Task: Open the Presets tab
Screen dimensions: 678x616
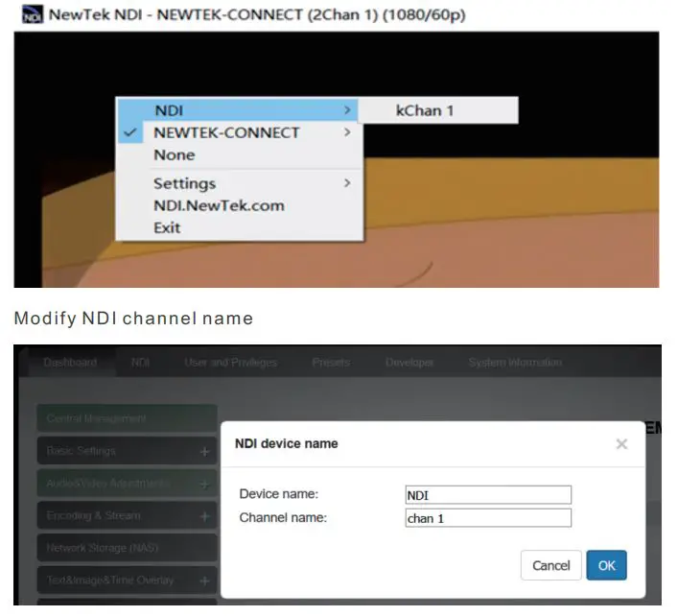Action: pyautogui.click(x=331, y=363)
